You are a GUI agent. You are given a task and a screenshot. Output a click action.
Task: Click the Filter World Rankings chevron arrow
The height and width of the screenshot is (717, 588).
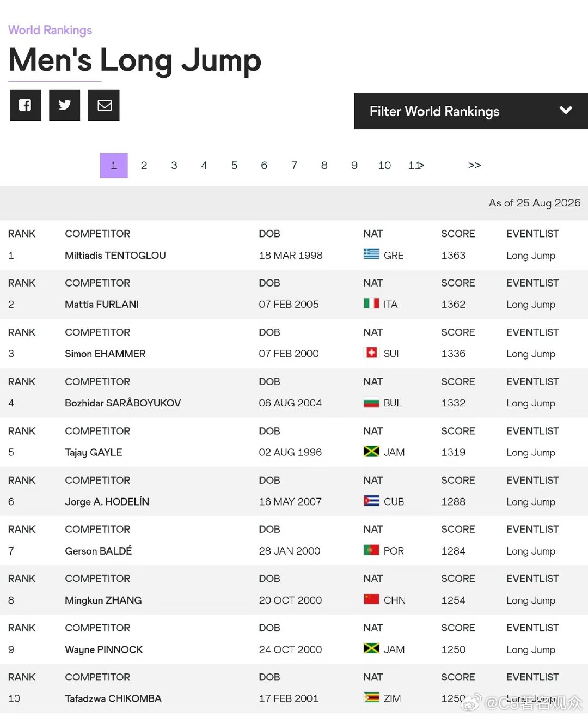pos(566,111)
